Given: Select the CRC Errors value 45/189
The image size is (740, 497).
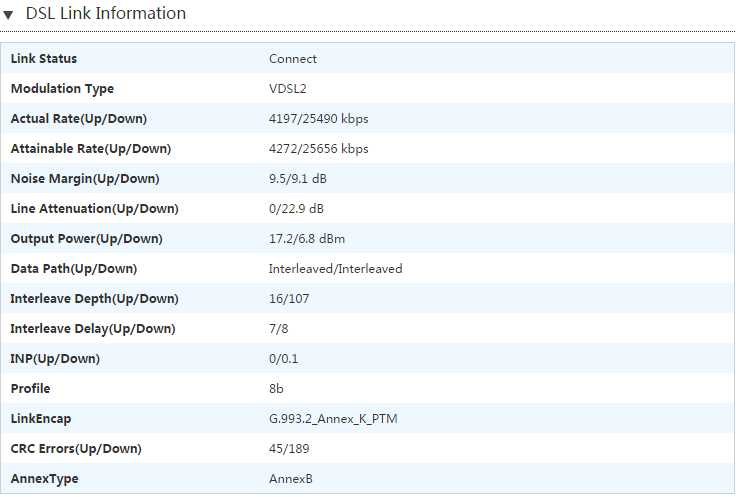Looking at the screenshot, I should (x=289, y=449).
